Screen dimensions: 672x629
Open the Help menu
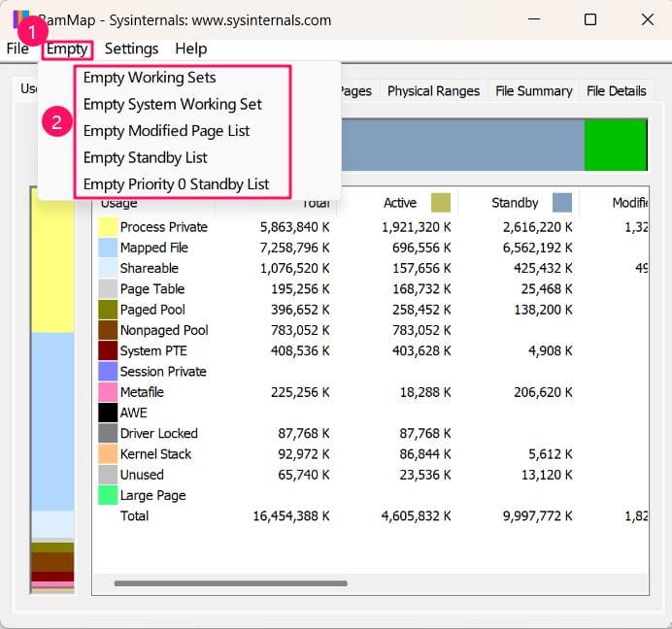coord(190,49)
